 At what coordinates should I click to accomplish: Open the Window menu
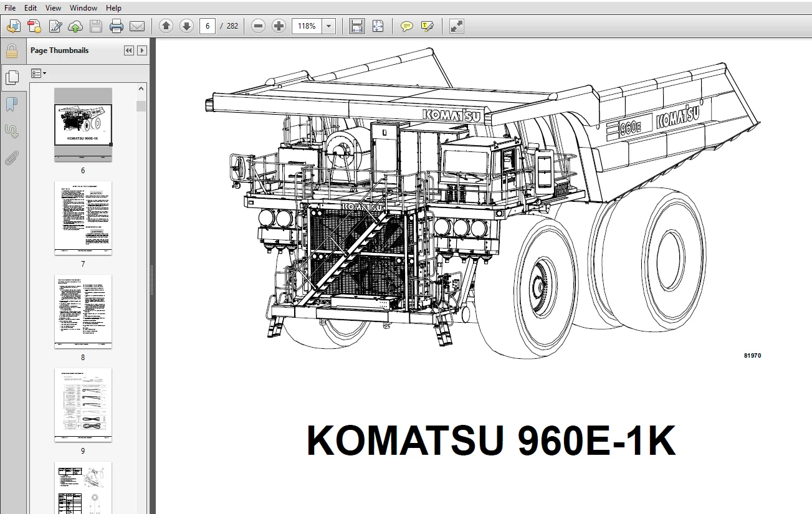pos(84,8)
